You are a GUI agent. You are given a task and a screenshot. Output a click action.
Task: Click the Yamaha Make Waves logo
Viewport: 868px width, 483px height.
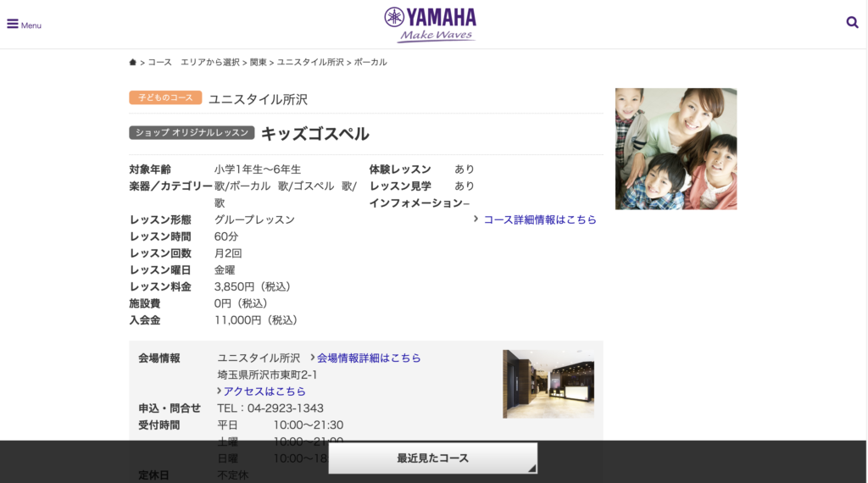click(430, 25)
